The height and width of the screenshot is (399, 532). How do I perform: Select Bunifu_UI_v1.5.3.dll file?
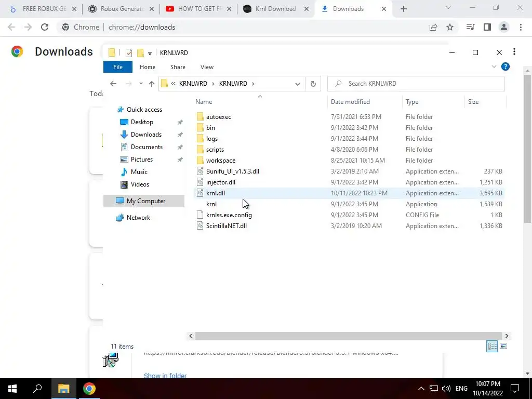coord(232,171)
